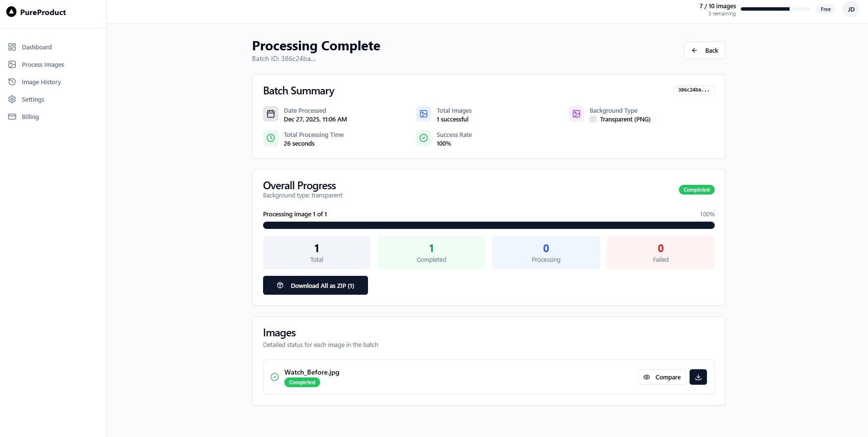Click the PureProduct logo icon
868x437 pixels.
tap(11, 12)
